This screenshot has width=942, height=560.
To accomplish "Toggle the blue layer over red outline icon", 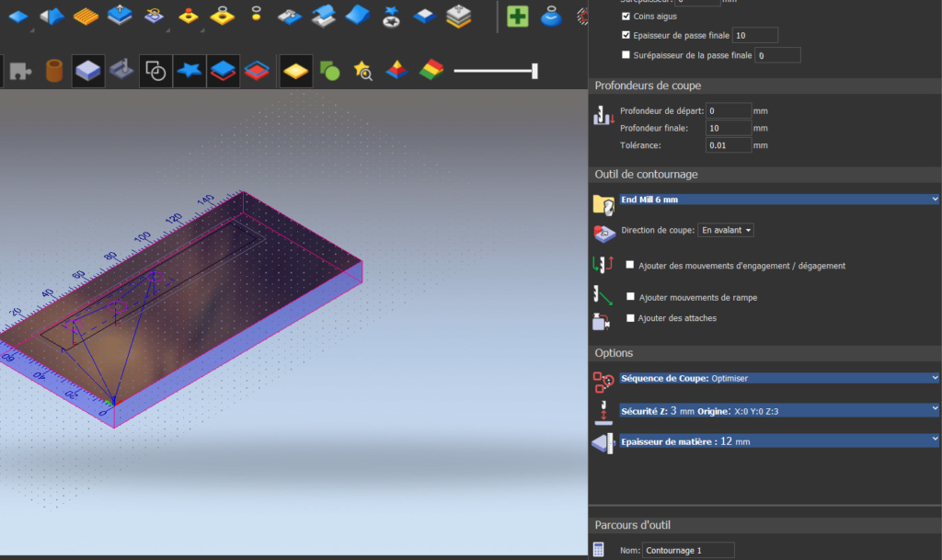I will [x=223, y=71].
